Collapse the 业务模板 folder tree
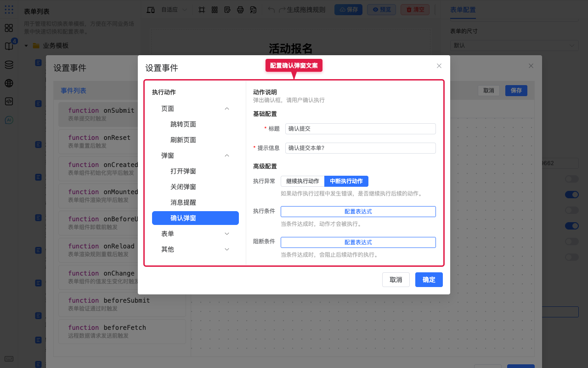 click(x=26, y=46)
